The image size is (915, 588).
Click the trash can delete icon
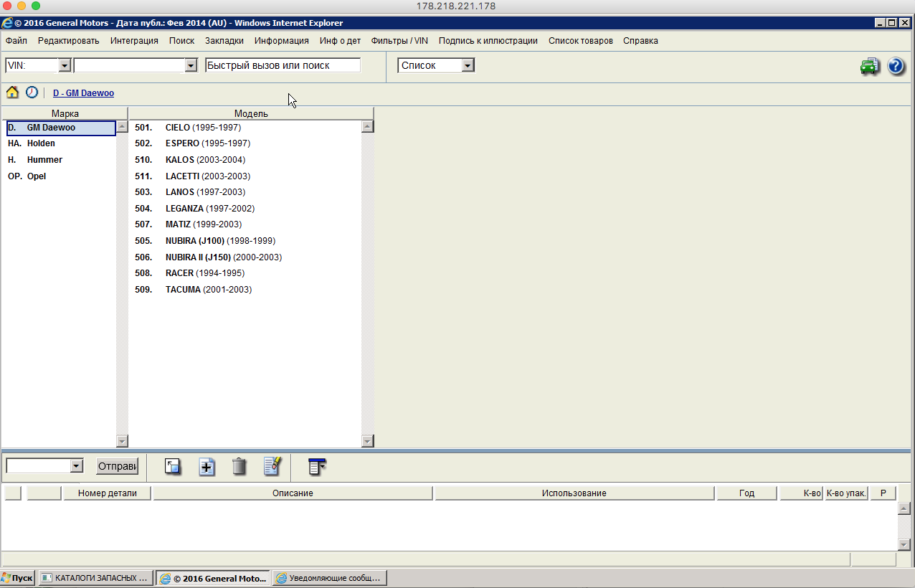pos(240,467)
